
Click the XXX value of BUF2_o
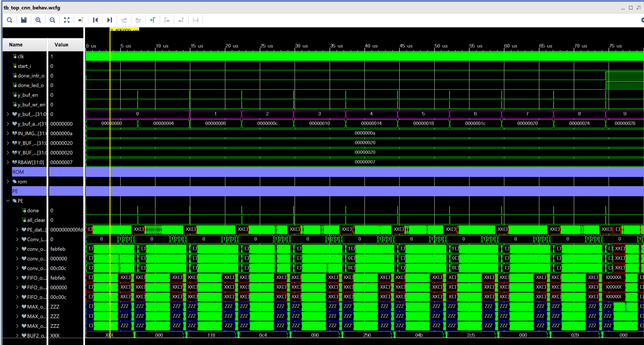[x=55, y=336]
